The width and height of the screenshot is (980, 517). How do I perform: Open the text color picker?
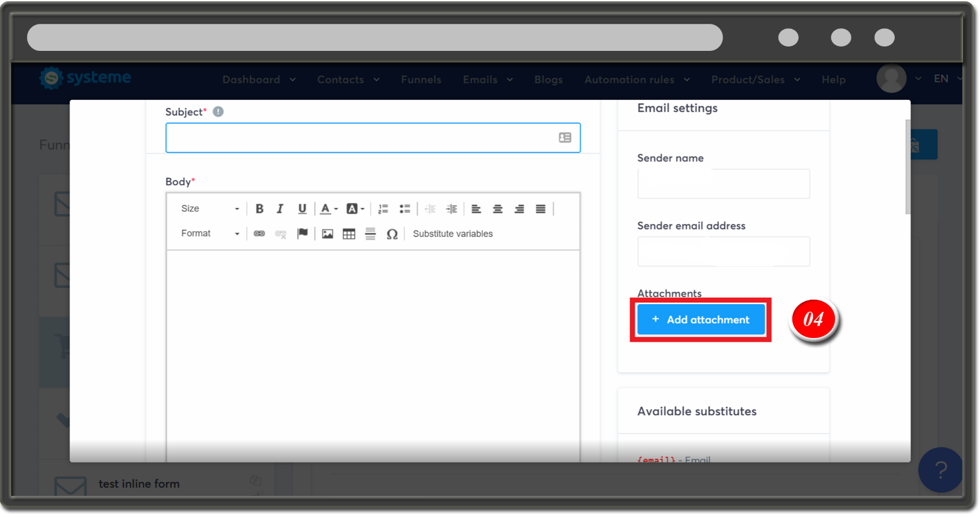tap(329, 209)
